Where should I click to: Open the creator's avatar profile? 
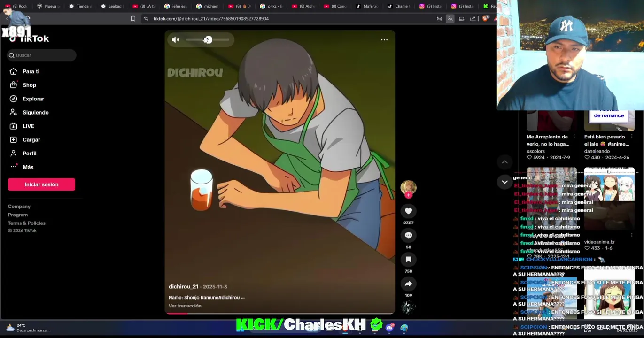click(x=408, y=187)
